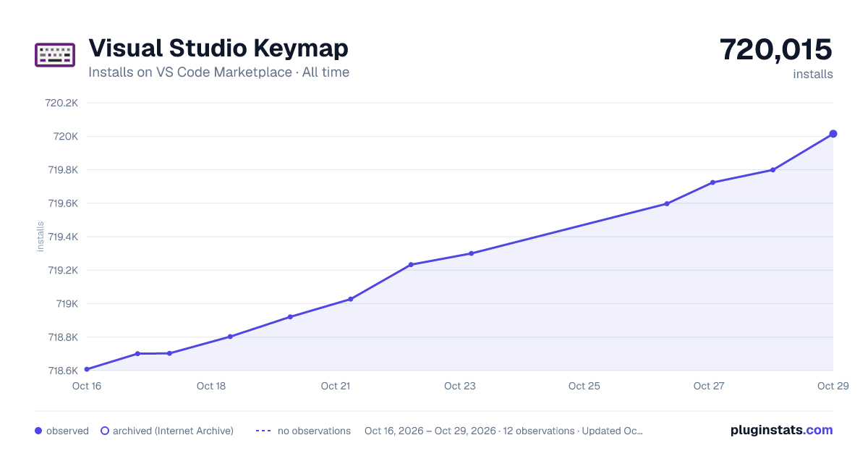The height and width of the screenshot is (456, 868).
Task: Click the data point near 719.8K installs
Action: pos(773,170)
